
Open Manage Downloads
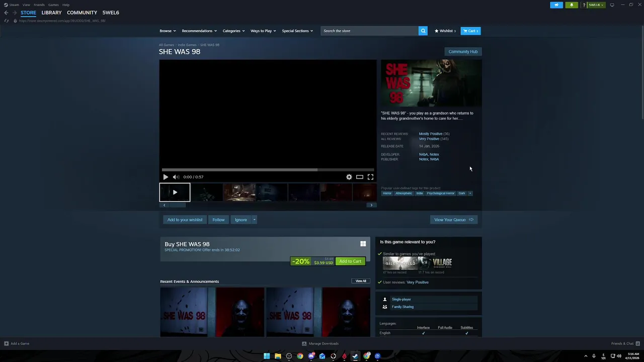tap(320, 343)
